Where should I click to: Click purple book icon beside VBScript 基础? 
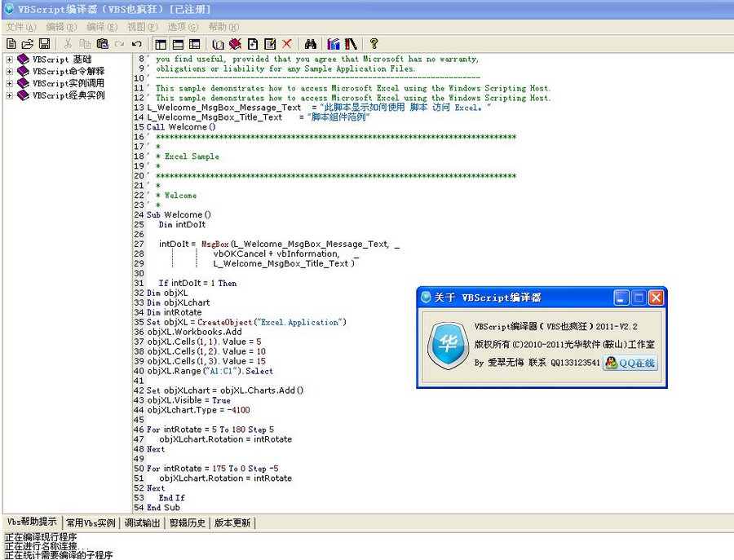(x=23, y=60)
